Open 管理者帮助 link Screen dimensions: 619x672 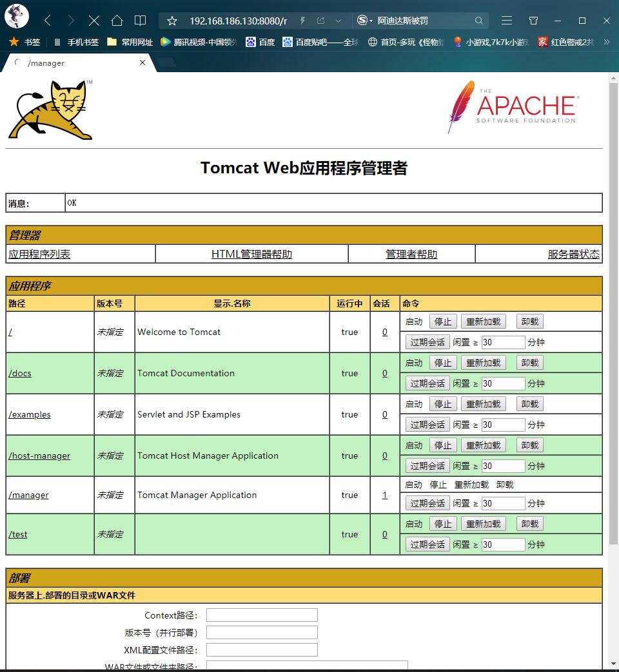point(411,254)
